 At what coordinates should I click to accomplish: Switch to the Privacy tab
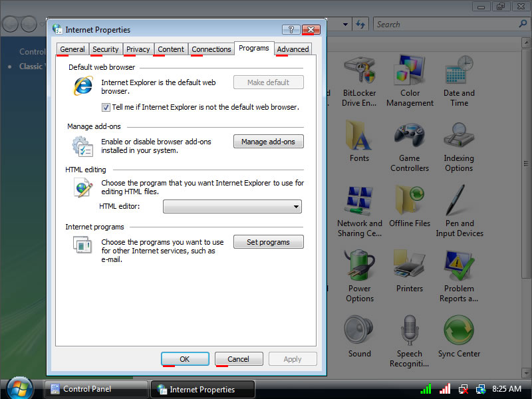tap(138, 49)
